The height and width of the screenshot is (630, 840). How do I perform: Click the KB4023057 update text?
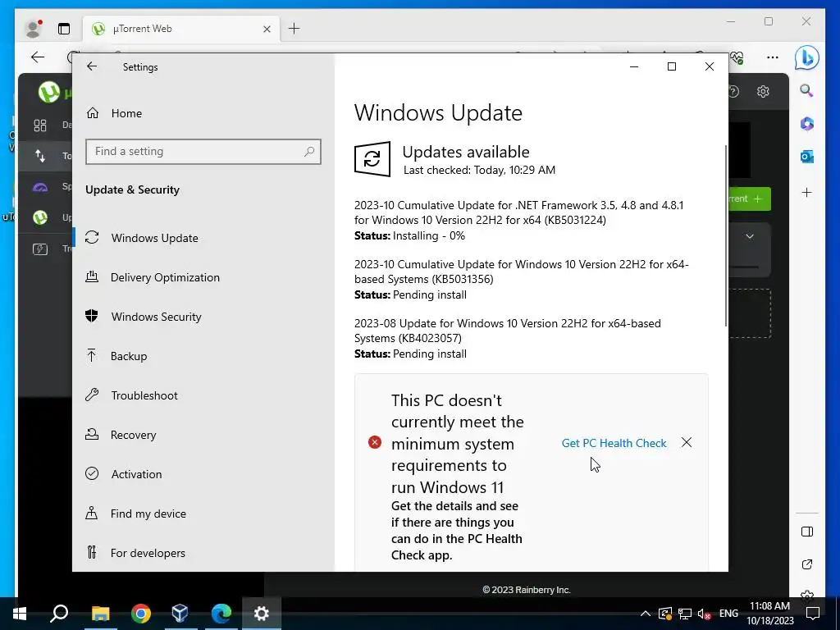coord(507,331)
